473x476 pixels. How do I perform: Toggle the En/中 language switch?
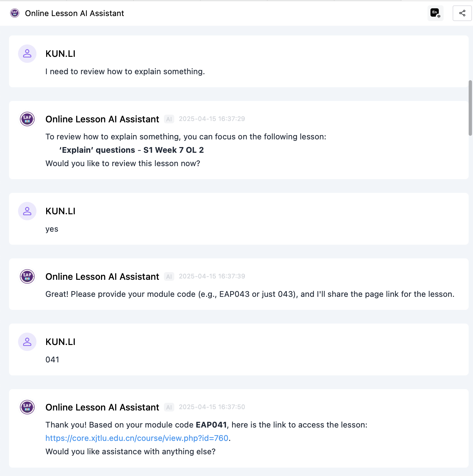coord(435,13)
